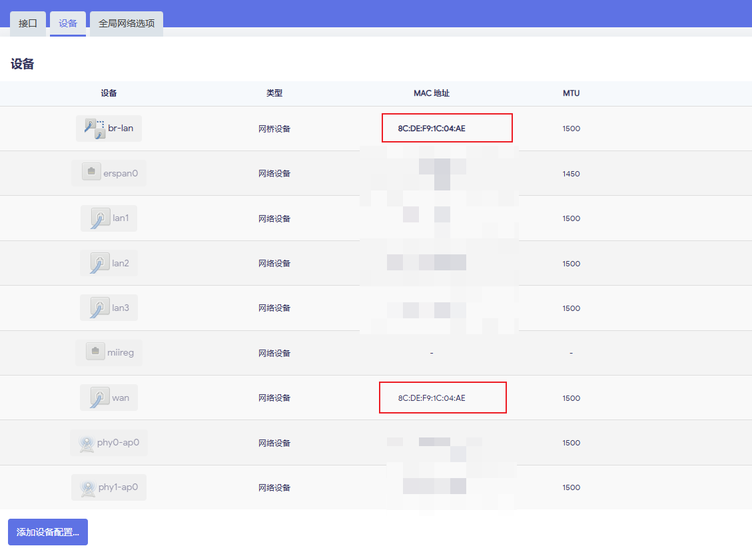Select the lan3 device name label
The image size is (752, 560).
pyautogui.click(x=121, y=308)
